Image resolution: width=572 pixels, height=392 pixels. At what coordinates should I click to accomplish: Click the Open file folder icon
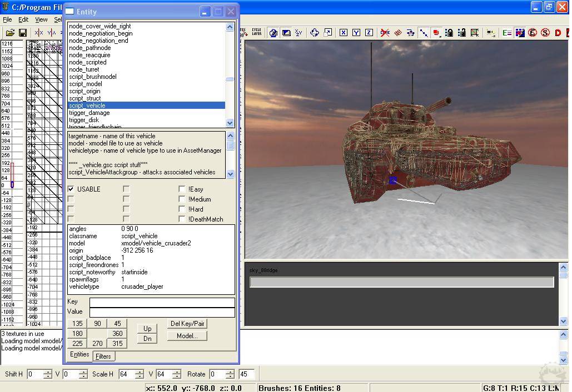point(10,33)
